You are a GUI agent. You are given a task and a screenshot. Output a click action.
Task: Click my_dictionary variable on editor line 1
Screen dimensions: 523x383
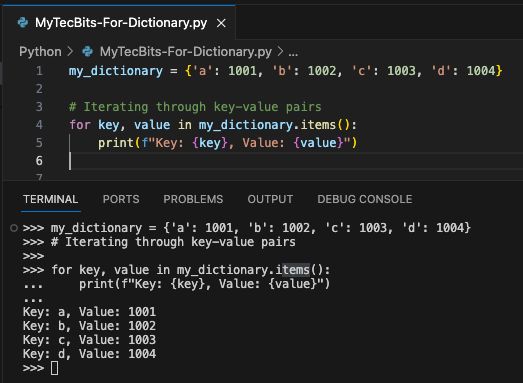point(116,71)
